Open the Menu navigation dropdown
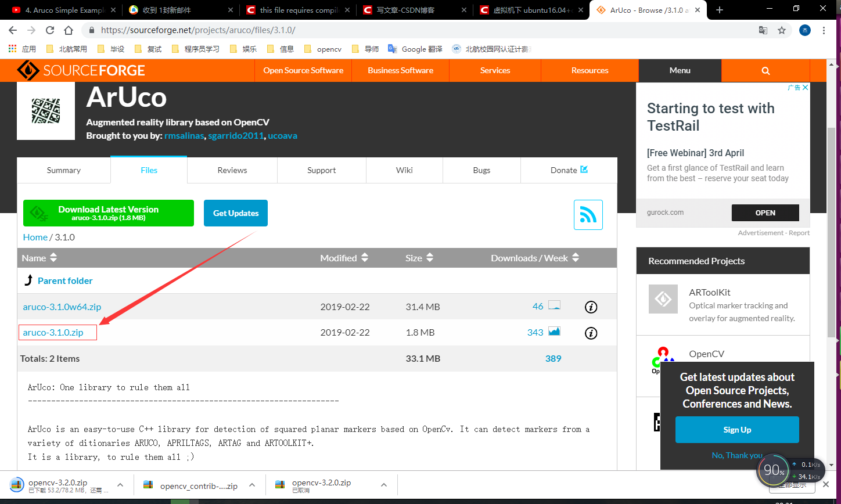 click(x=679, y=70)
